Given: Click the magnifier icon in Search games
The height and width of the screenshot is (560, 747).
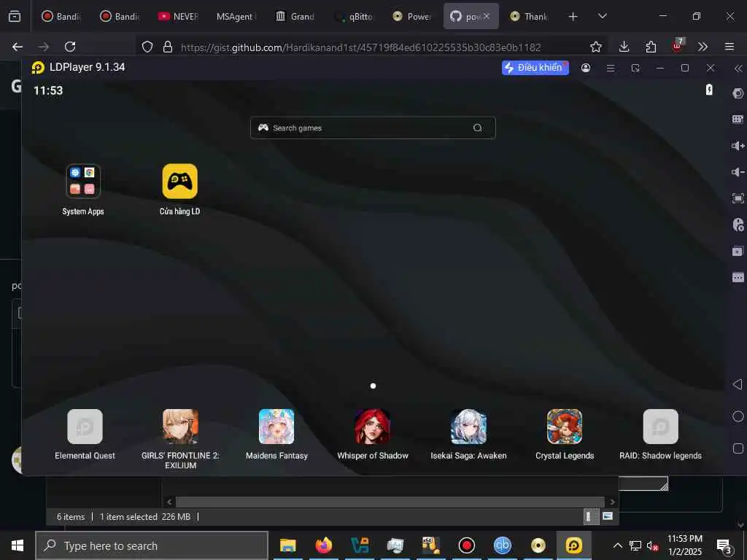Looking at the screenshot, I should pyautogui.click(x=477, y=128).
